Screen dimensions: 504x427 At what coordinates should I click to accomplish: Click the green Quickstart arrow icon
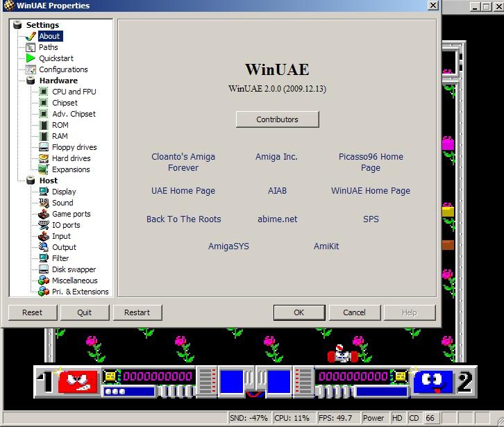(31, 58)
